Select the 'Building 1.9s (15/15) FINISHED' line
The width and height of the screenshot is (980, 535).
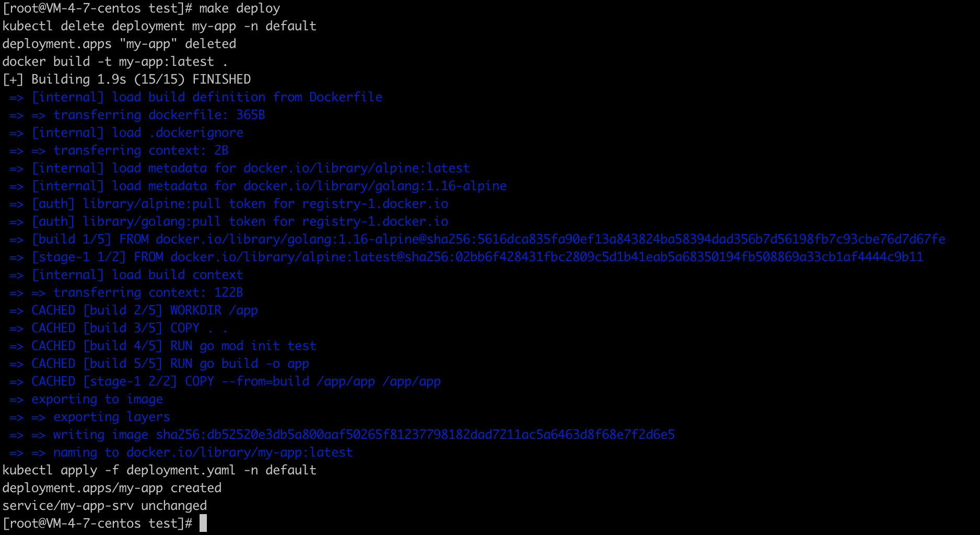126,79
